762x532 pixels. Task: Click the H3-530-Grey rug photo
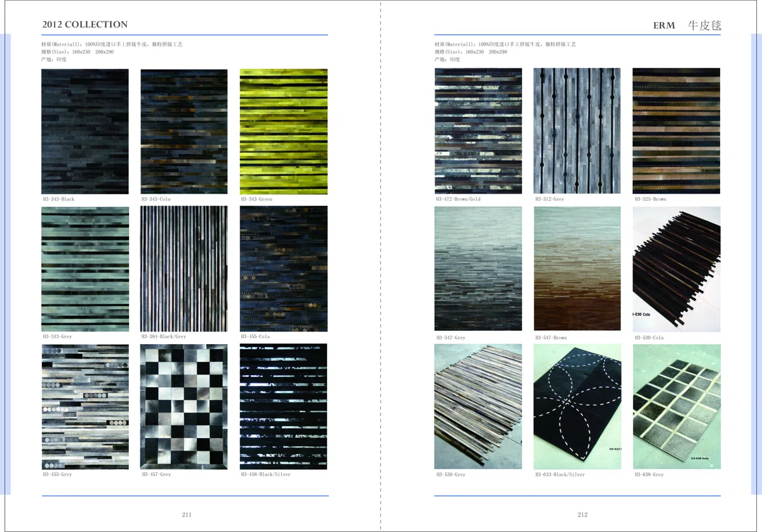[x=479, y=407]
